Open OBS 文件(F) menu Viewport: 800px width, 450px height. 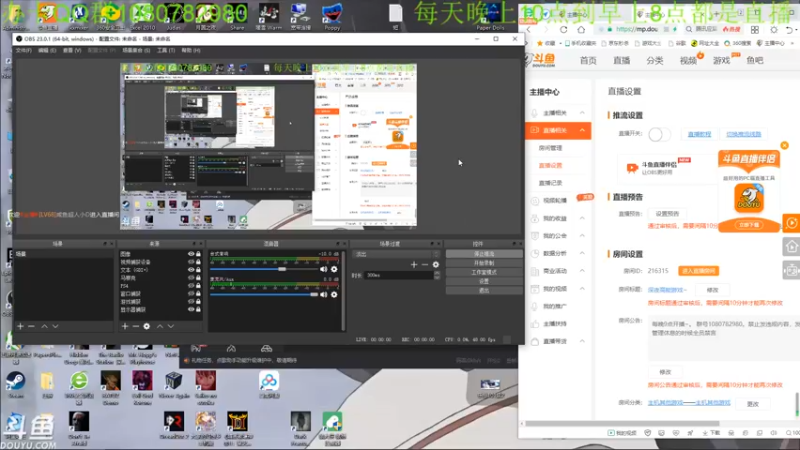23,51
